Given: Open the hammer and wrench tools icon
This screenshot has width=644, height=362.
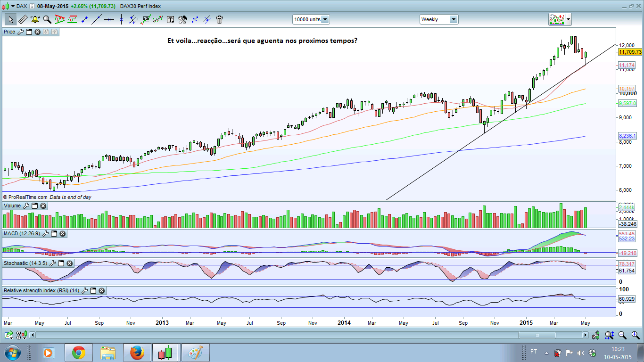Looking at the screenshot, I should pos(182,19).
